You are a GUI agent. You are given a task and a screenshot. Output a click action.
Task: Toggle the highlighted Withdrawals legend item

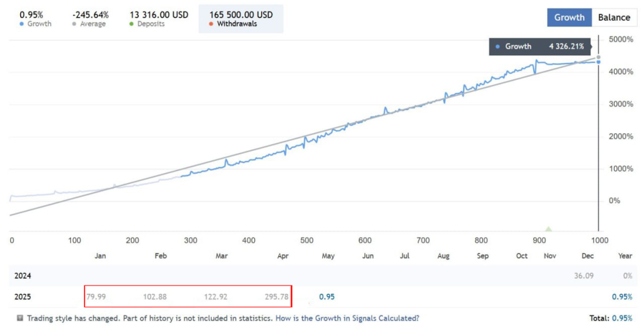point(240,19)
